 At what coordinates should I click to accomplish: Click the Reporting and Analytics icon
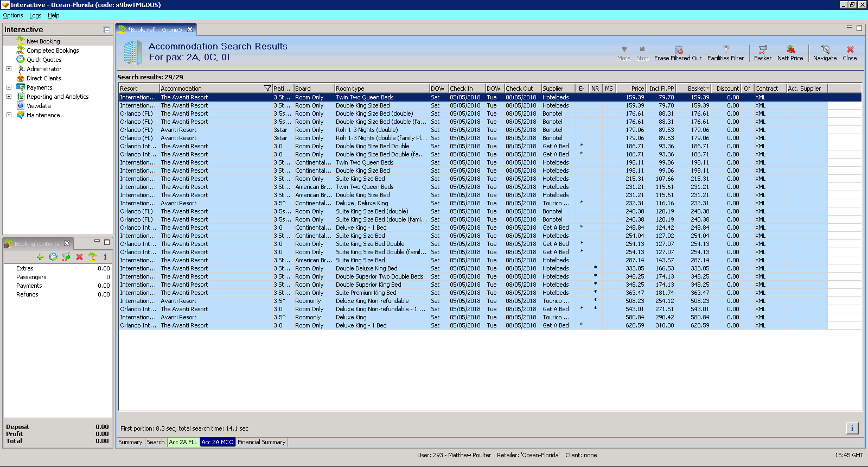21,96
